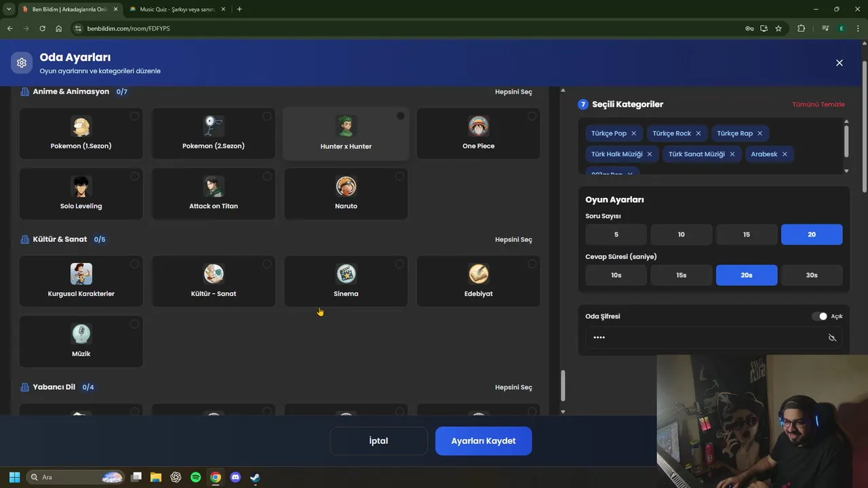Select the Hunter x Hunter category card
The image size is (868, 488).
coord(346,134)
